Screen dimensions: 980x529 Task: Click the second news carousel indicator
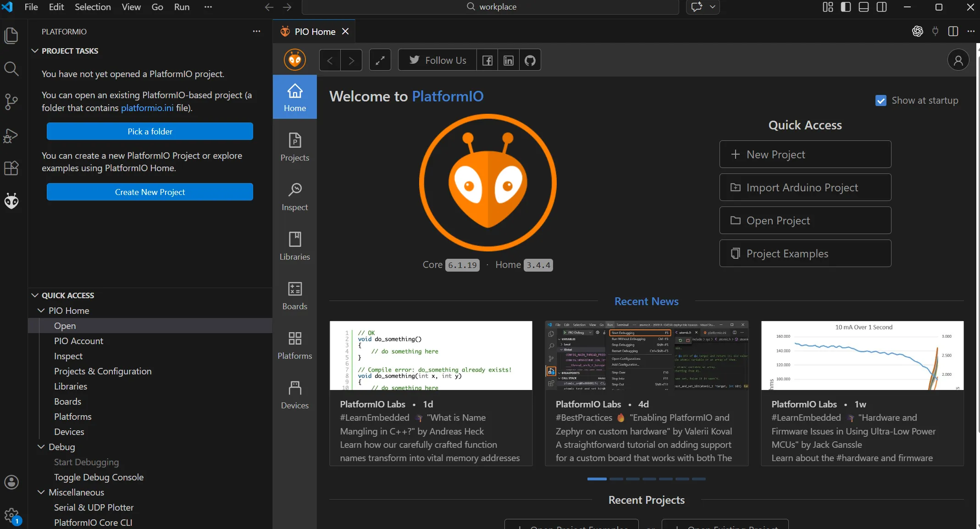616,479
